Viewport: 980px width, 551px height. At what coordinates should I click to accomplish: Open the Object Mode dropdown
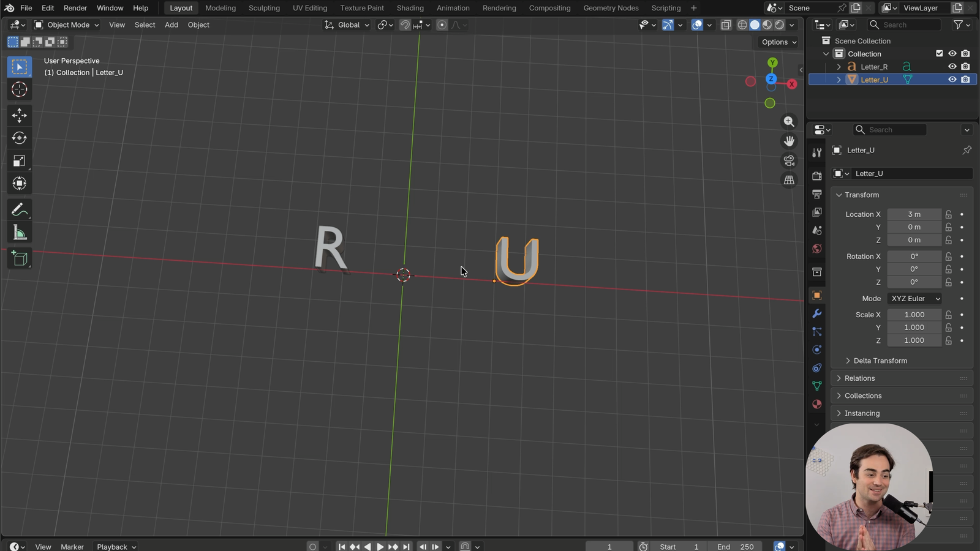click(67, 25)
